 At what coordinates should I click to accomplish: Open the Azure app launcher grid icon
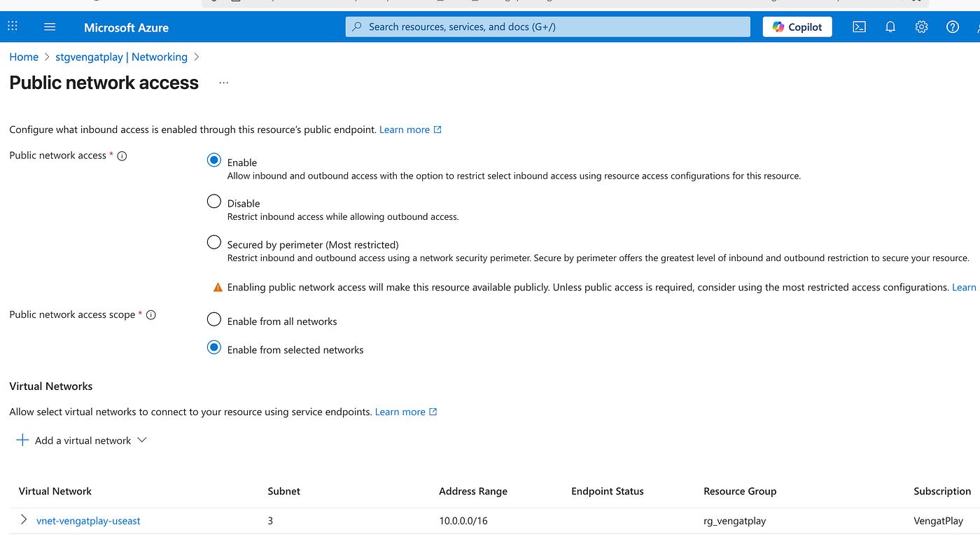13,27
